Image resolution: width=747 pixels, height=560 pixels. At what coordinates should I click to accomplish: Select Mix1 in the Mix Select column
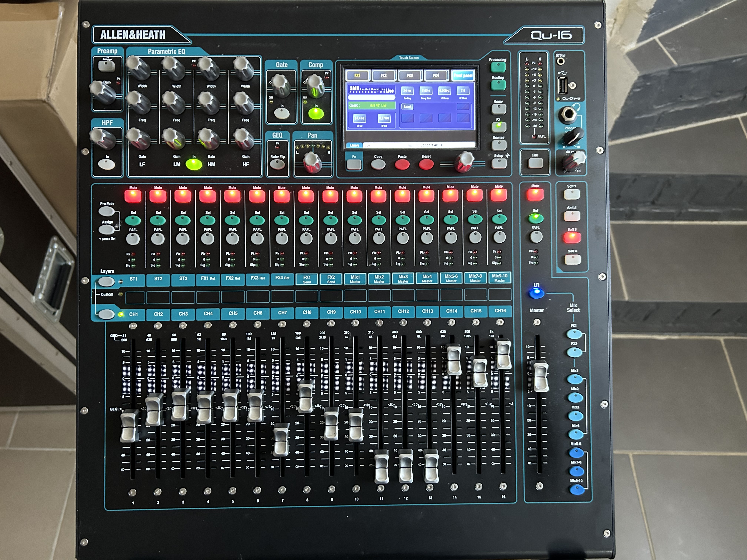[x=575, y=379]
